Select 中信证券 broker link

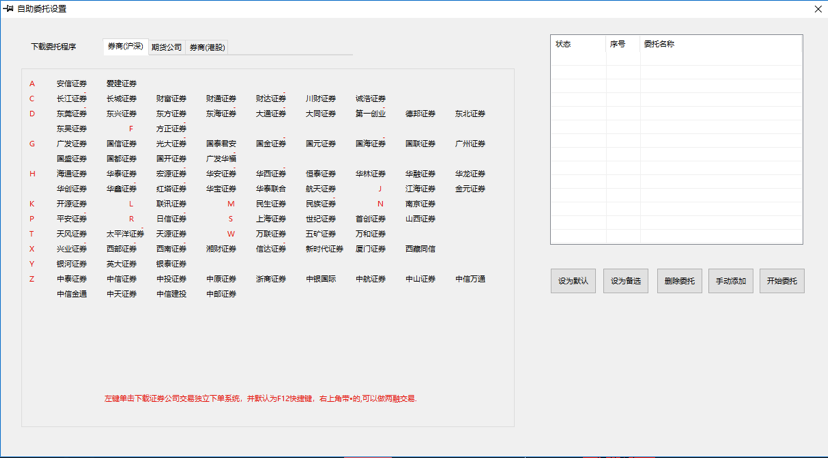point(121,279)
